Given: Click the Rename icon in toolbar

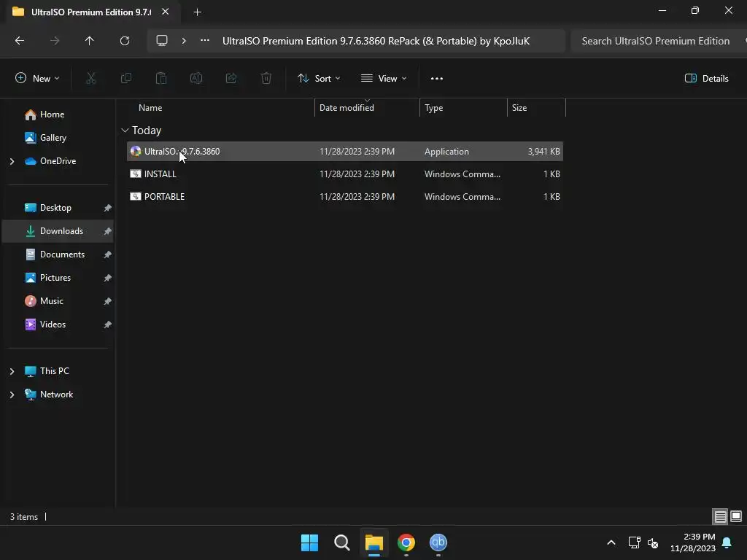Looking at the screenshot, I should (x=196, y=79).
